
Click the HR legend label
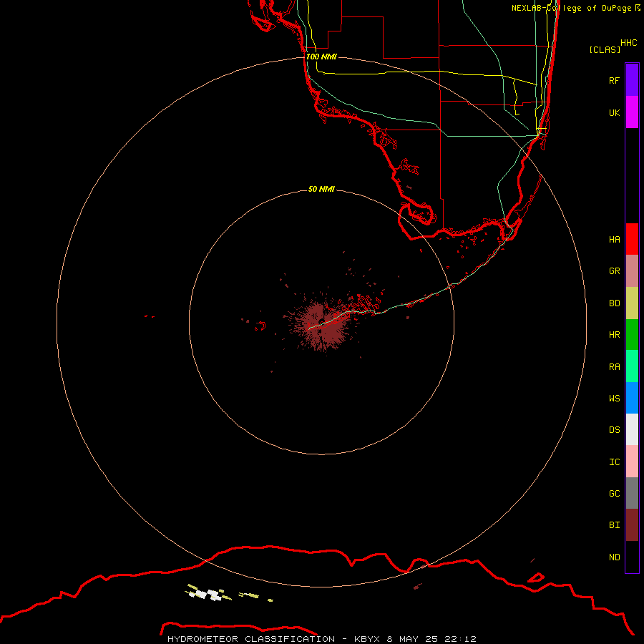click(x=615, y=335)
